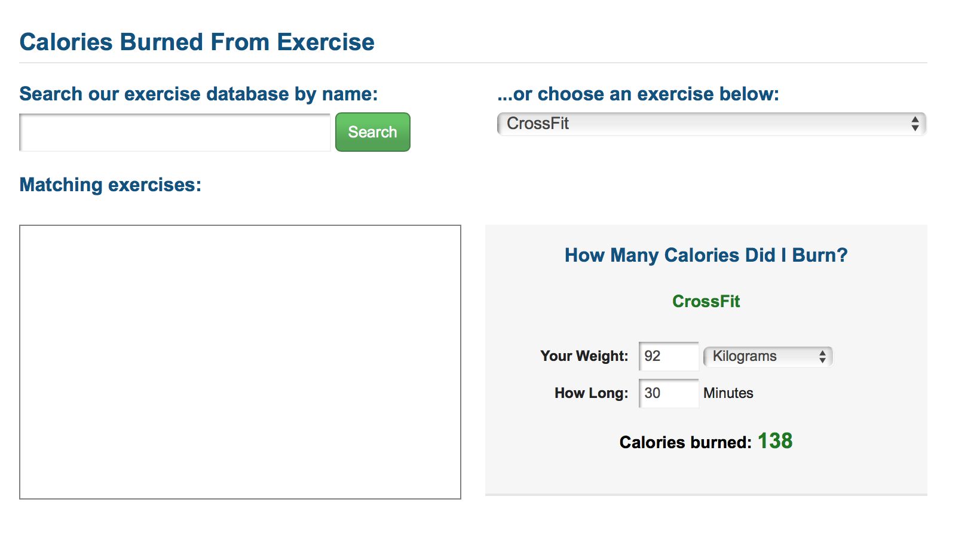
Task: Click the Calories Burned From Exercise heading
Action: pyautogui.click(x=197, y=42)
